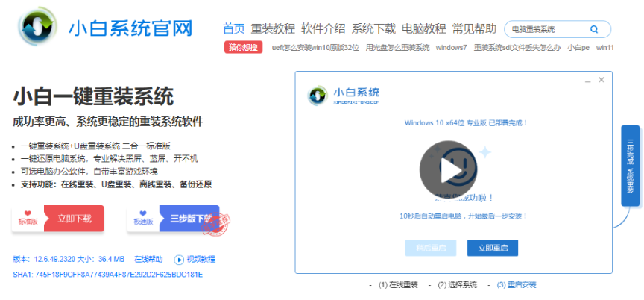Click the windows7 suggested search link
Viewport: 644px width, 300px height.
pos(452,48)
